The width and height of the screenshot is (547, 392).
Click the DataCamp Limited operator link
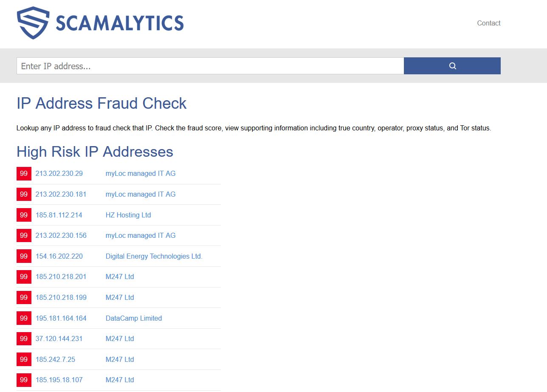coord(134,318)
